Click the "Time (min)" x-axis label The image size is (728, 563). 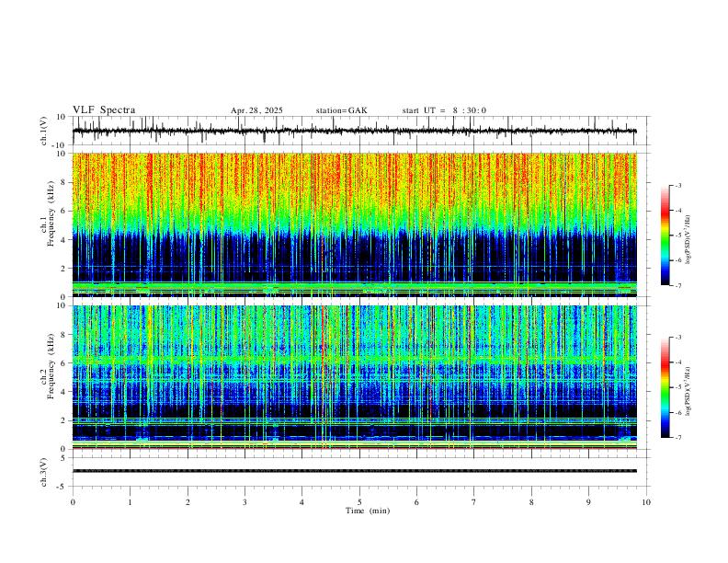coord(368,511)
